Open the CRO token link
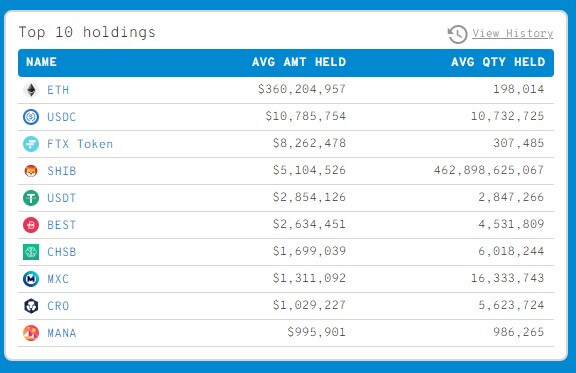576x373 pixels. (x=58, y=306)
